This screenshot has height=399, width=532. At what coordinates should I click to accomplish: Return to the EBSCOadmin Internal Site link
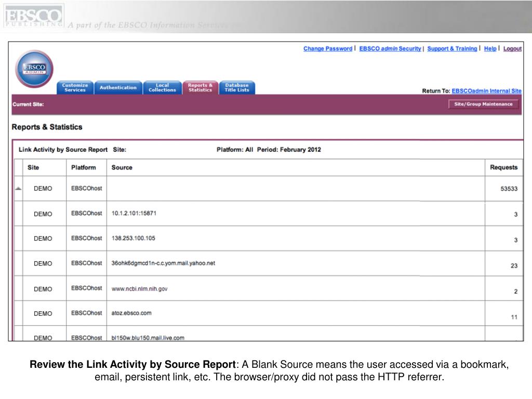click(x=486, y=91)
